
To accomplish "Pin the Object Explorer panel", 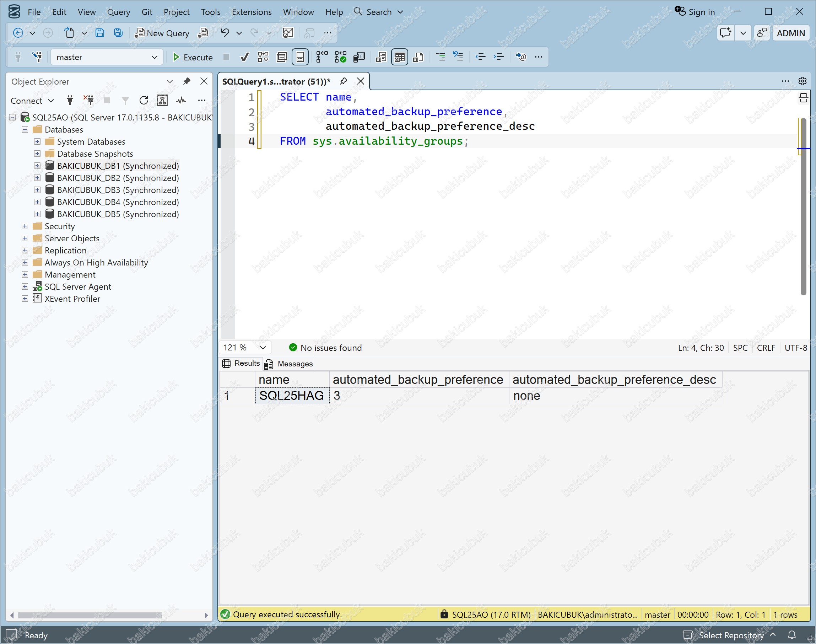I will 187,81.
